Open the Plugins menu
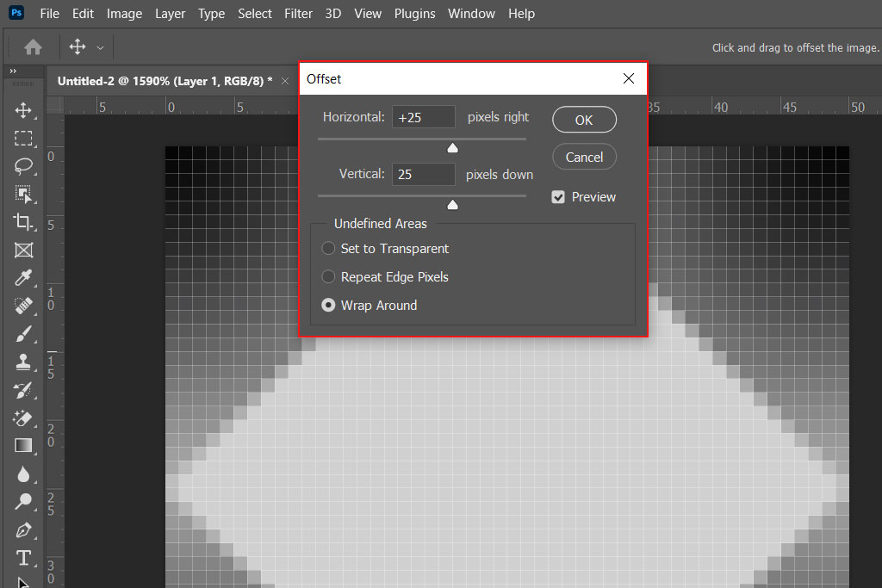The width and height of the screenshot is (882, 588). click(x=414, y=14)
